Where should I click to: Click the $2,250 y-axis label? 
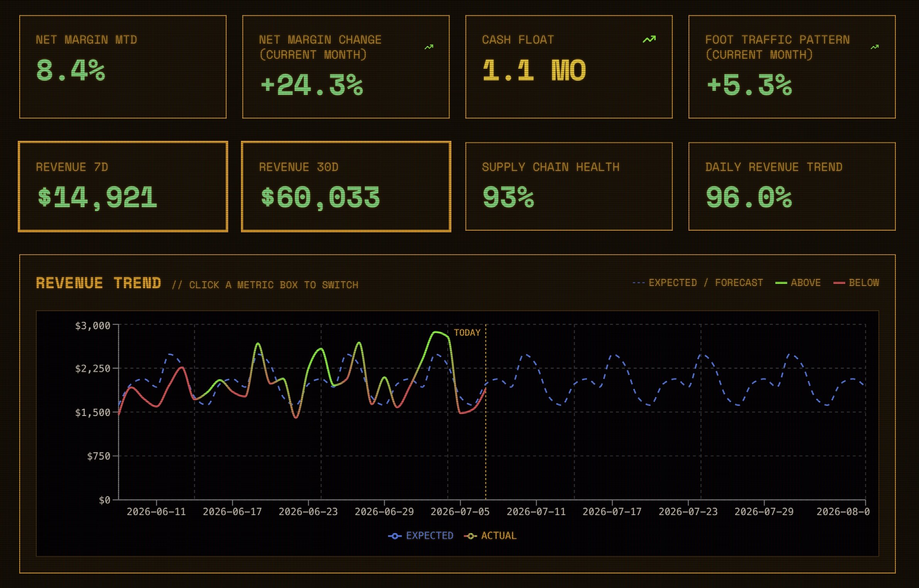93,368
